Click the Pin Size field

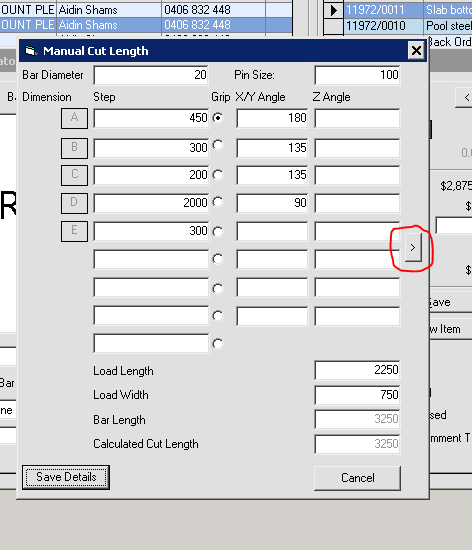tap(357, 75)
